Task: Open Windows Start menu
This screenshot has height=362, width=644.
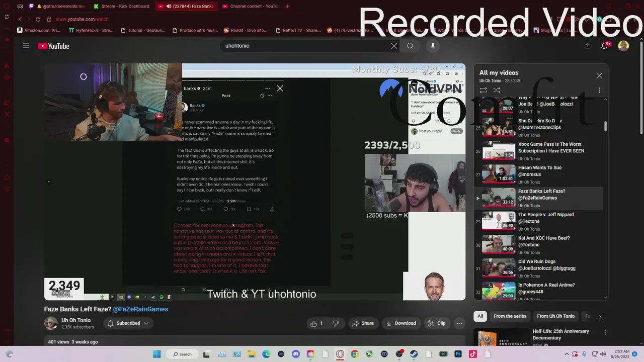Action: click(156, 354)
